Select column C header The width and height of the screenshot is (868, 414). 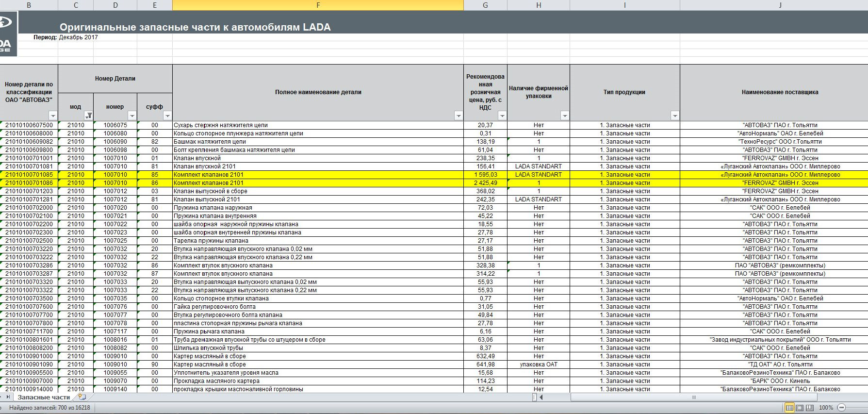point(76,5)
